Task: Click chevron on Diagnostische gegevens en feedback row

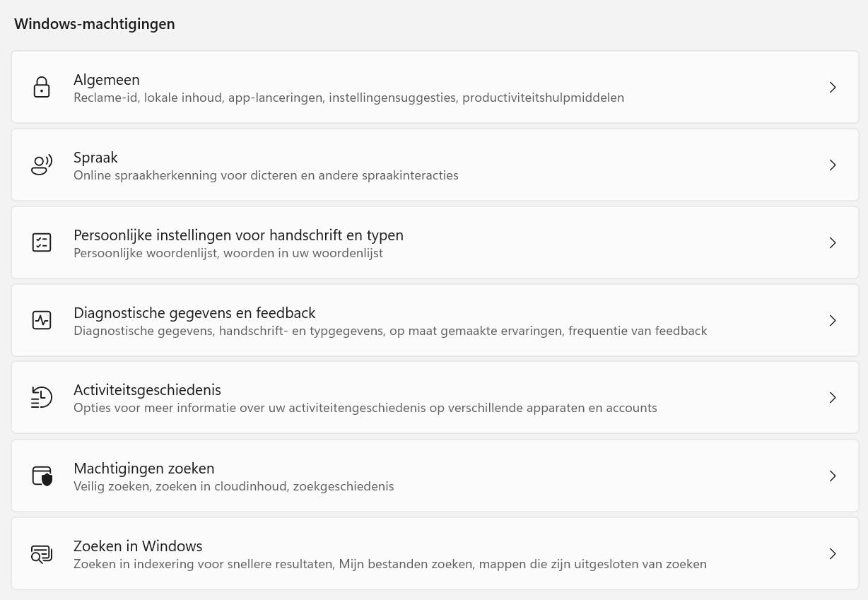Action: (x=833, y=320)
